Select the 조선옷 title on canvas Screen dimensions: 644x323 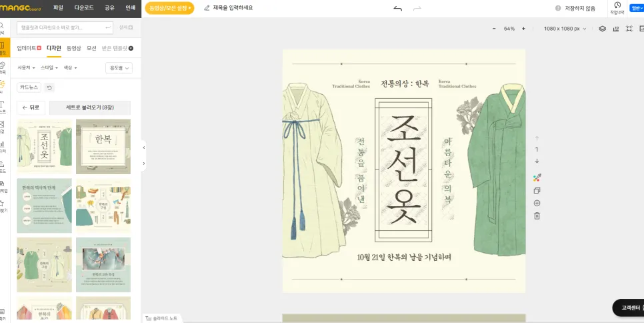click(x=403, y=170)
